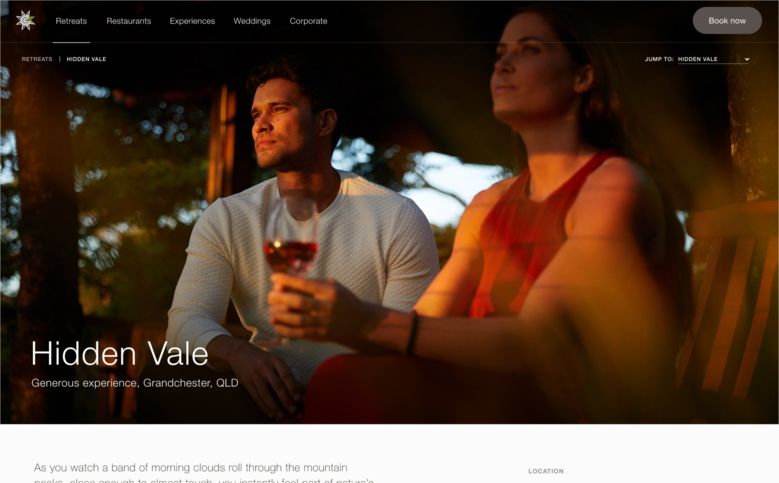Image resolution: width=779 pixels, height=483 pixels.
Task: Open the Retreats navigation menu
Action: (x=71, y=21)
